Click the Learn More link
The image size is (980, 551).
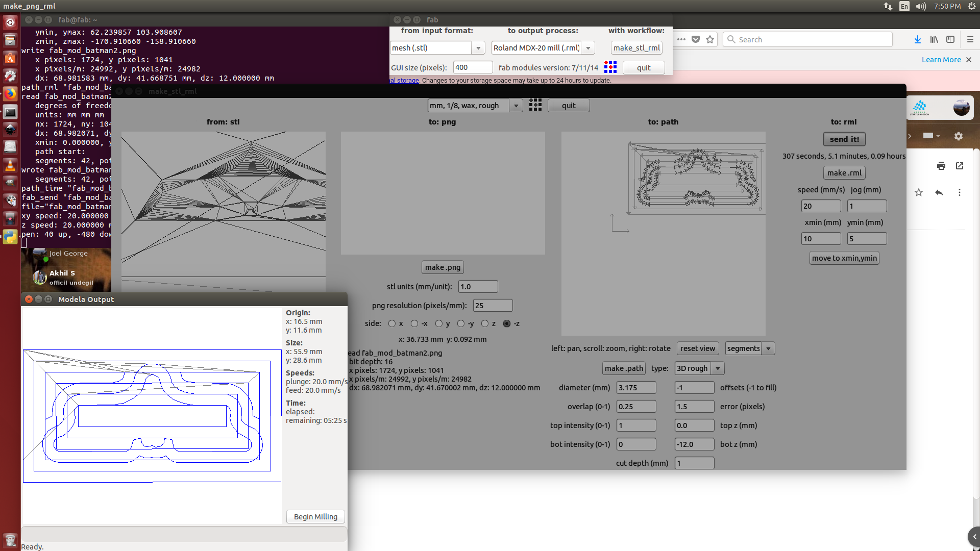941,60
